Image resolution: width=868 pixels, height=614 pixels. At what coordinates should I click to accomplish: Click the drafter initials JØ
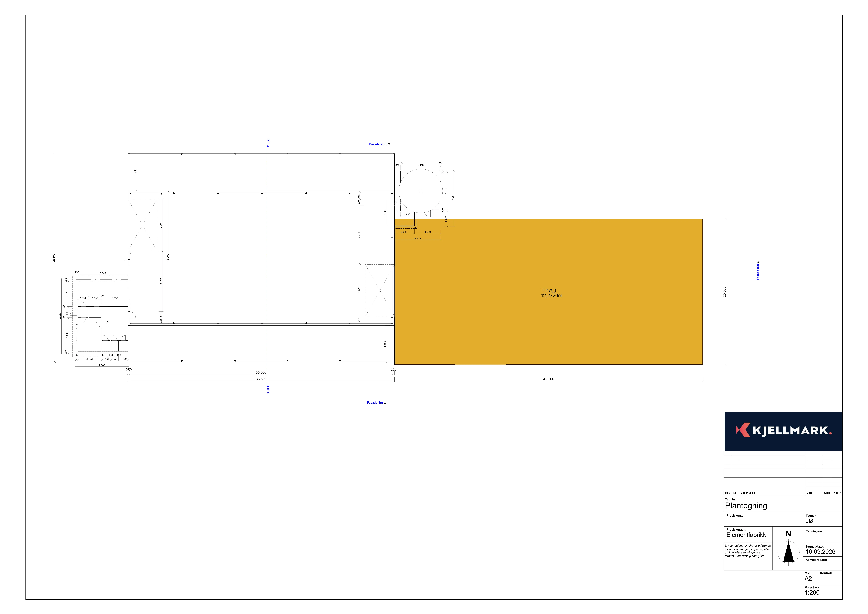point(809,521)
